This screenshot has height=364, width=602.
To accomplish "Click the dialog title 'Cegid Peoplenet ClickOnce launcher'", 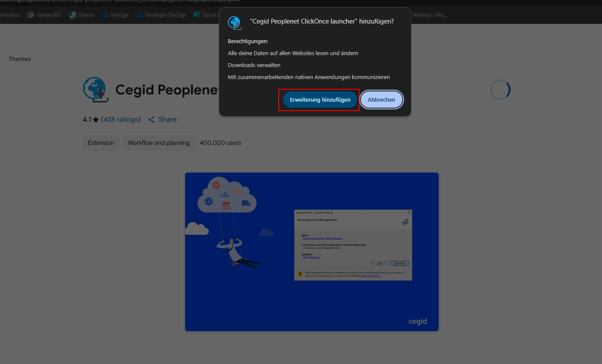I will tap(322, 21).
